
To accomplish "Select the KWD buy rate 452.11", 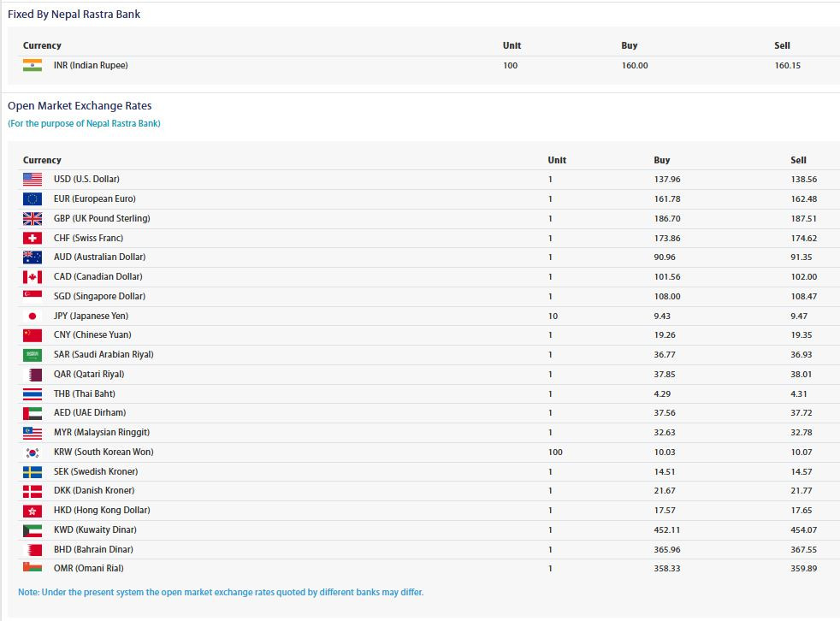I will click(x=667, y=530).
